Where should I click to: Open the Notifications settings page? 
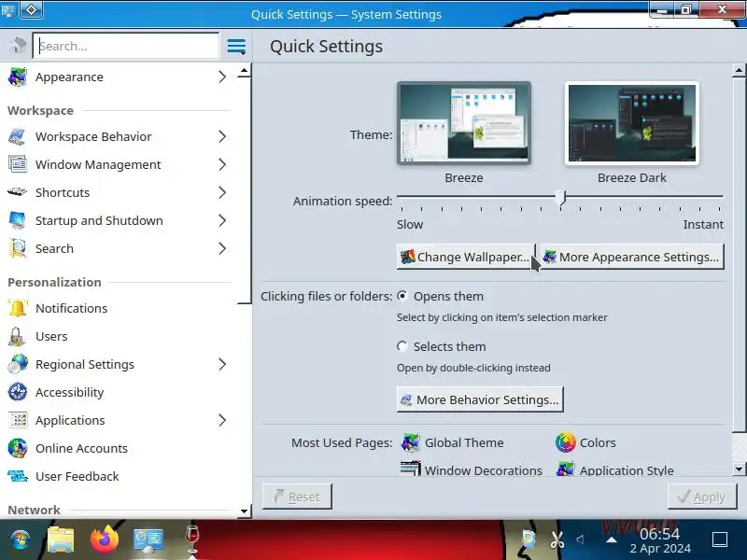point(119,308)
